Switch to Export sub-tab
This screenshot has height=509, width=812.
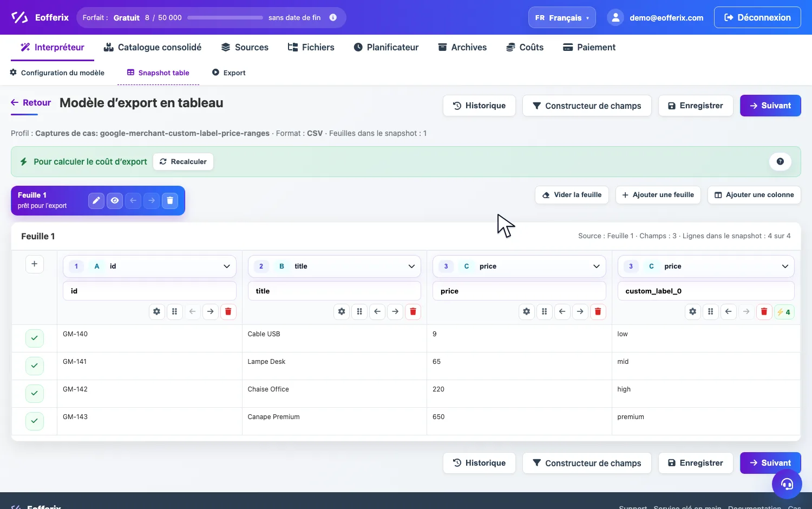click(x=228, y=73)
